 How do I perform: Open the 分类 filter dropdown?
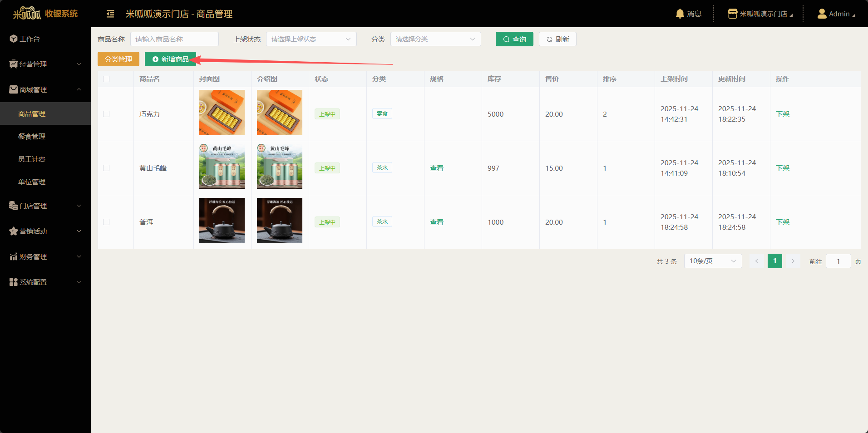coord(435,39)
